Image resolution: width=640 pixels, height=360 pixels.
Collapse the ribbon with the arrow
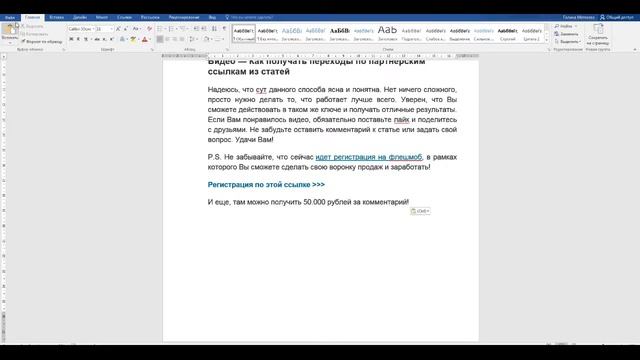point(635,50)
